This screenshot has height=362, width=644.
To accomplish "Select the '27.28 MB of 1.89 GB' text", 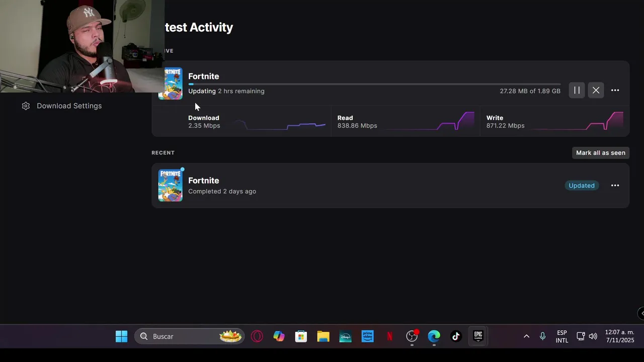I will [x=530, y=91].
